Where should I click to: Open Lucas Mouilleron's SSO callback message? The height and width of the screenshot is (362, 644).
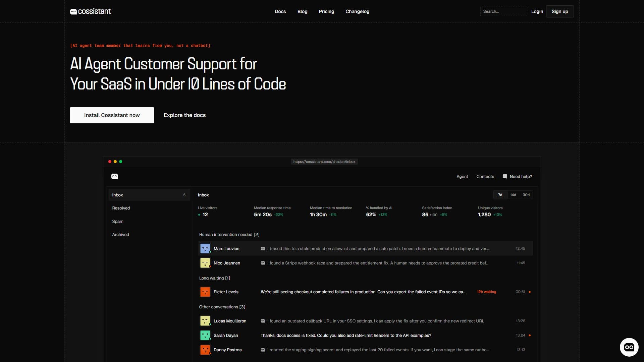point(375,321)
